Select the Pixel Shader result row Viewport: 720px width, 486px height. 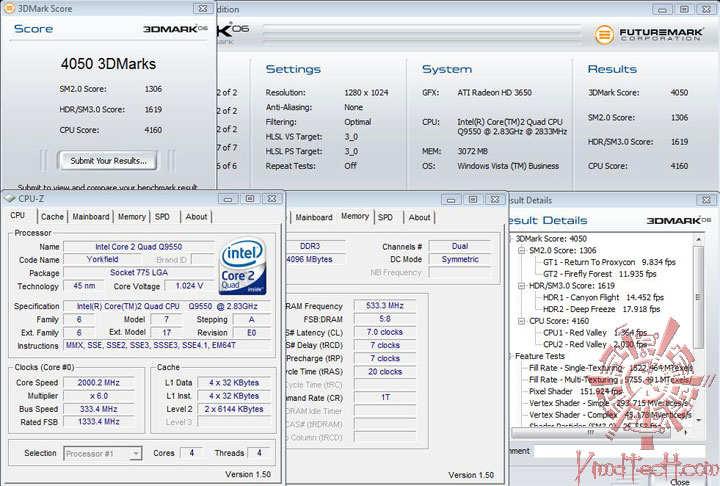tap(576, 391)
